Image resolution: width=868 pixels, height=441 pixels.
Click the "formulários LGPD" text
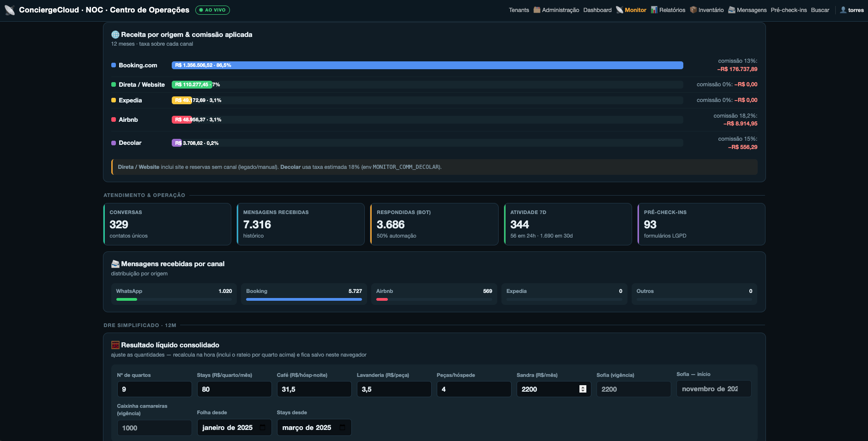point(665,236)
